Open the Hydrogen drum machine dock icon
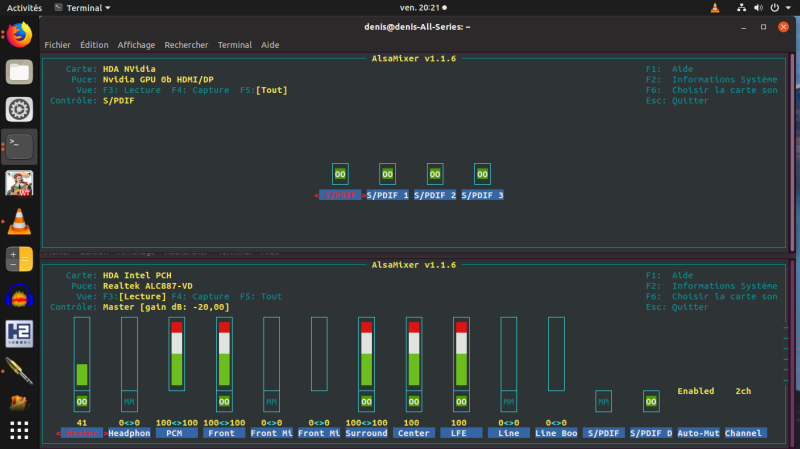The height and width of the screenshot is (449, 800). (20, 332)
